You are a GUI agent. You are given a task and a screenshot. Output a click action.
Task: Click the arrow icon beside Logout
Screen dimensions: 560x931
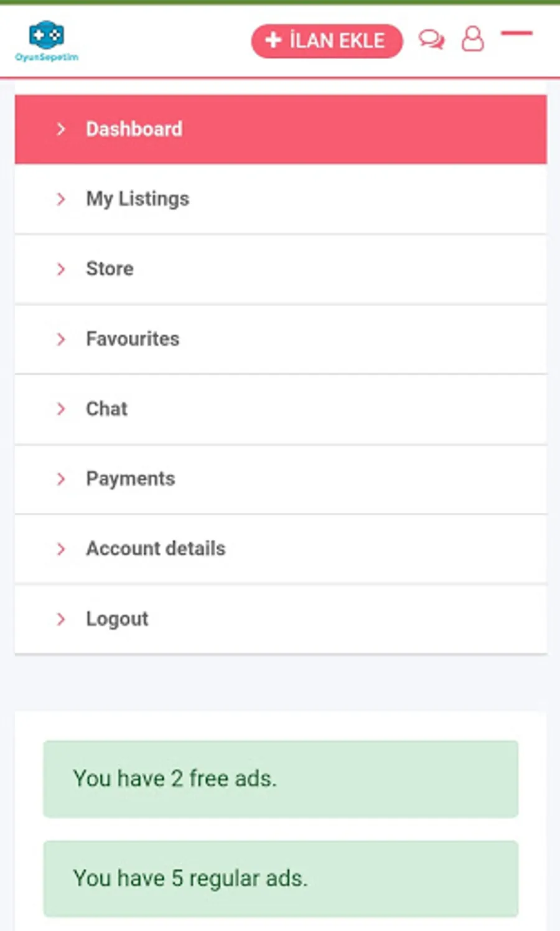tap(61, 619)
